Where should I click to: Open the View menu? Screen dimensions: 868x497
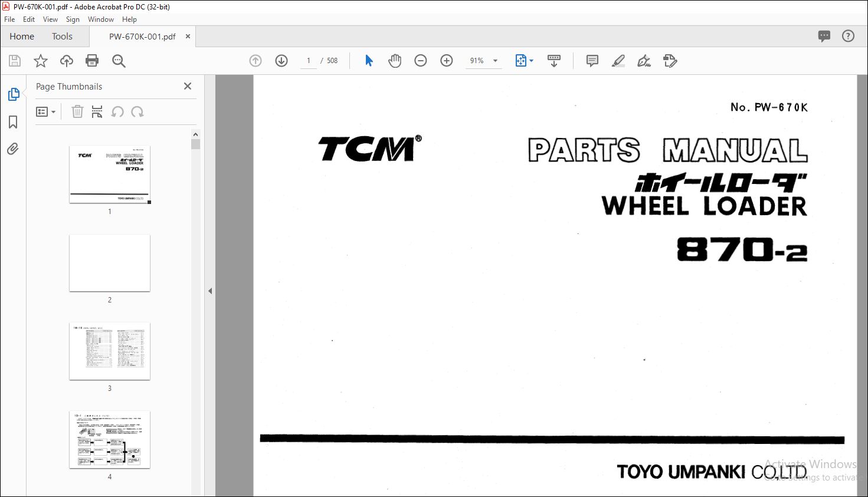tap(51, 19)
